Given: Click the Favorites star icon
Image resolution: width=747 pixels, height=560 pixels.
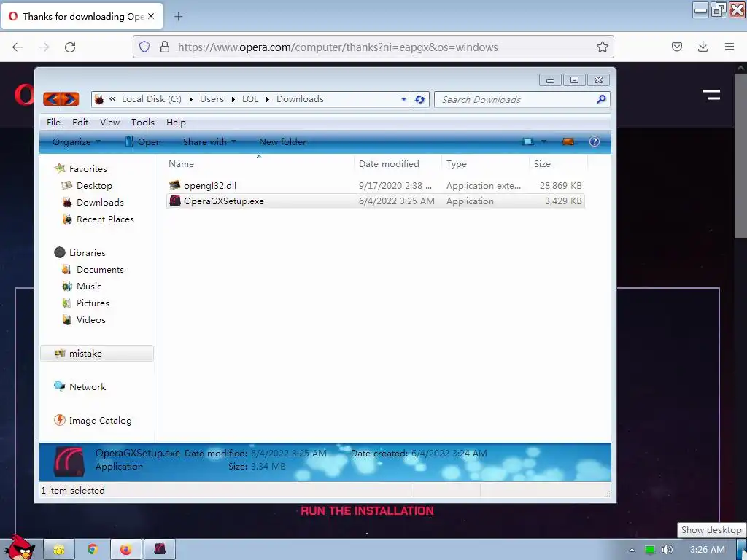Looking at the screenshot, I should click(60, 168).
